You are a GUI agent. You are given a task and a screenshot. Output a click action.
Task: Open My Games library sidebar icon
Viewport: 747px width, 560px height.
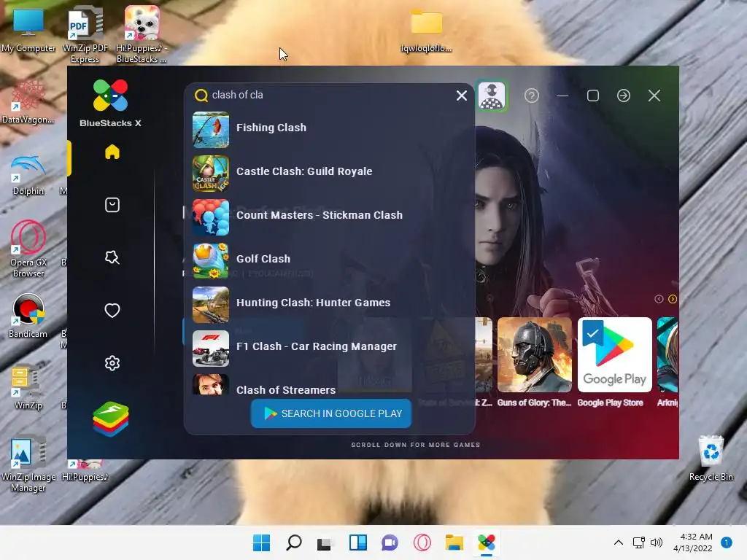coord(112,205)
